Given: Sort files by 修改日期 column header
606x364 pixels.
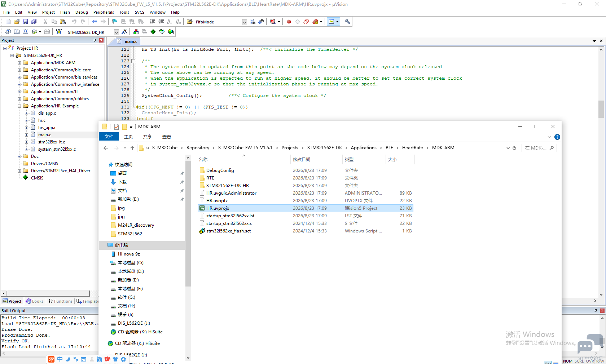Looking at the screenshot, I should tap(316, 160).
